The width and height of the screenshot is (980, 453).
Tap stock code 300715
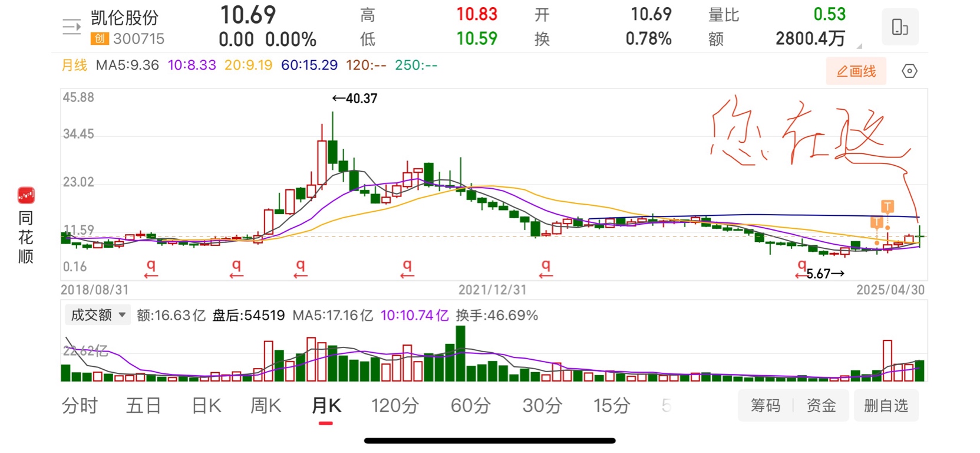(x=138, y=39)
